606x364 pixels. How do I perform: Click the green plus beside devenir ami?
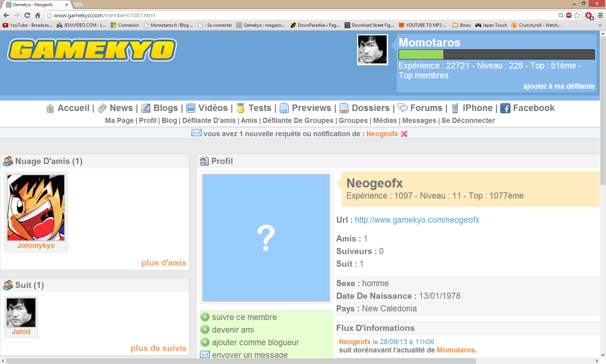[205, 330]
